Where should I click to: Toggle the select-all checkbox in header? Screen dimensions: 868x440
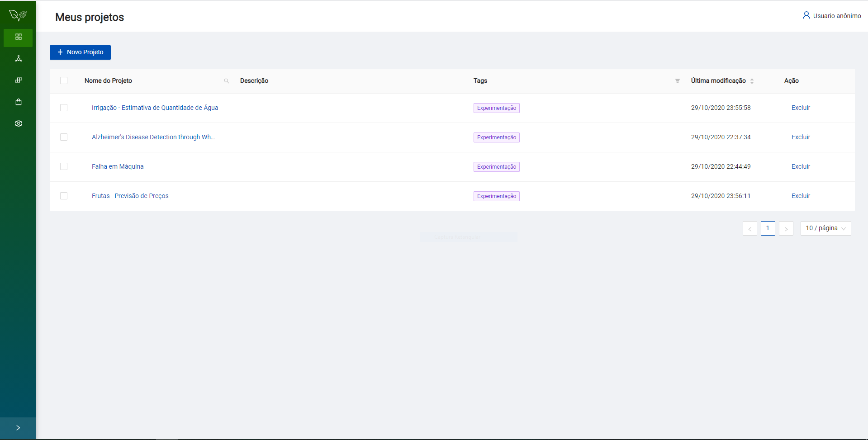(x=64, y=80)
